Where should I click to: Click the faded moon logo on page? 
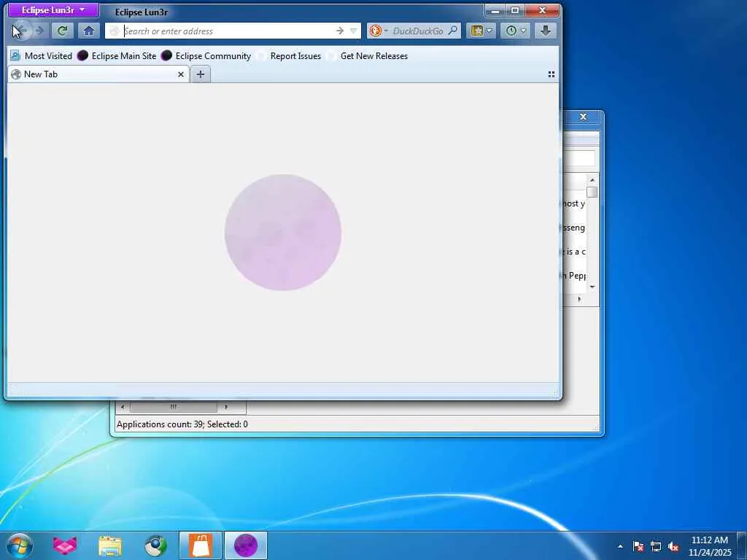283,233
